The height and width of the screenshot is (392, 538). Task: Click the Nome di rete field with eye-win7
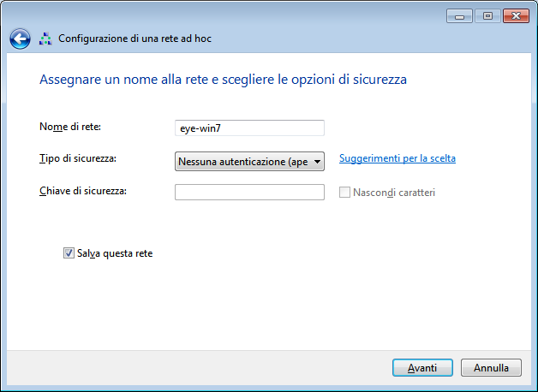point(249,128)
